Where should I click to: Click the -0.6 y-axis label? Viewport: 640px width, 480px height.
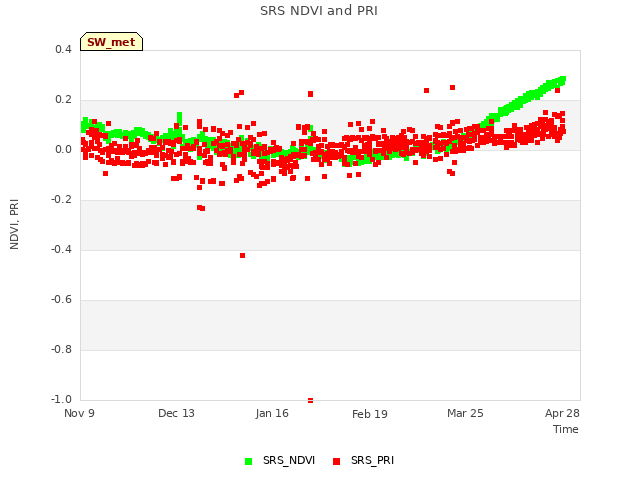coord(61,300)
